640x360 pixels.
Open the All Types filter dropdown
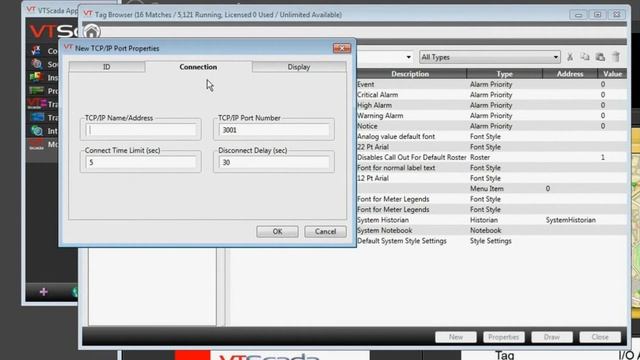[x=489, y=57]
